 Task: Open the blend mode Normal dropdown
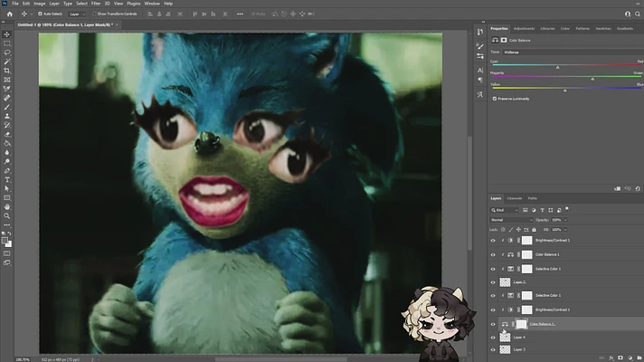coord(511,220)
